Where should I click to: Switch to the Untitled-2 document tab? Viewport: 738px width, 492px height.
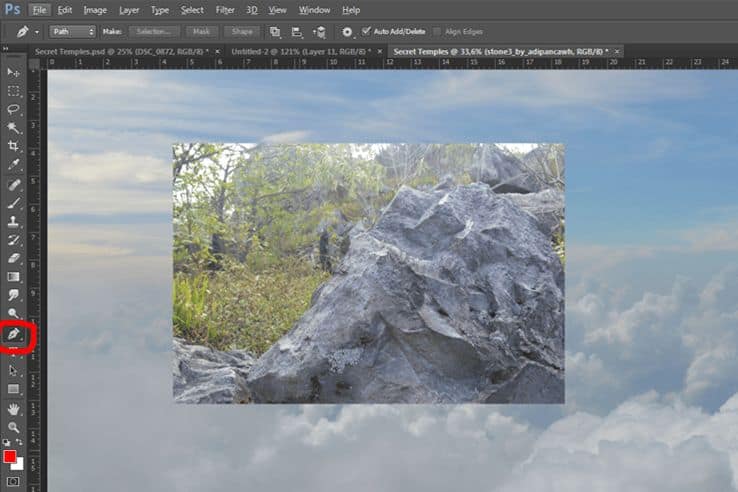coord(301,51)
